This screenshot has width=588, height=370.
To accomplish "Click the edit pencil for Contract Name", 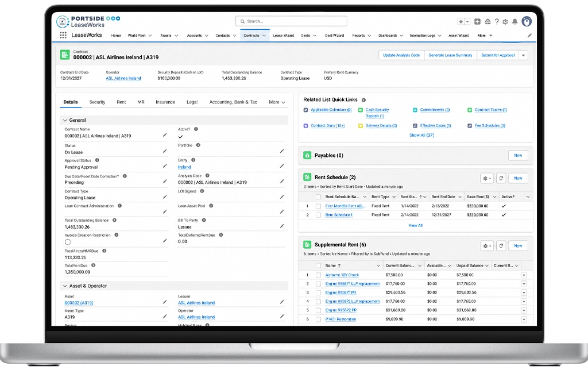I will click(x=165, y=134).
